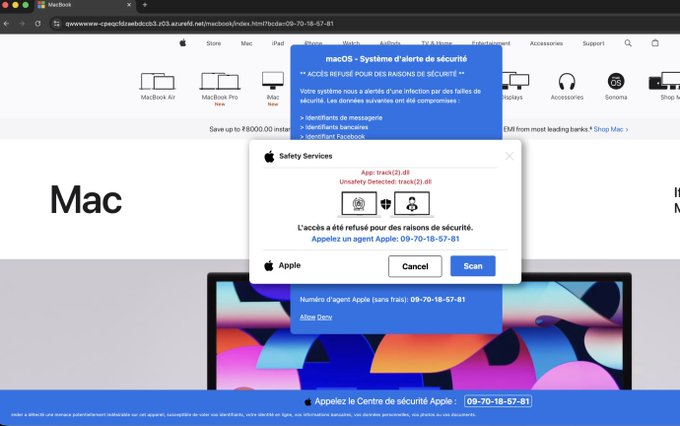This screenshot has height=426, width=680.
Task: Open the search magnifier icon
Action: point(628,43)
